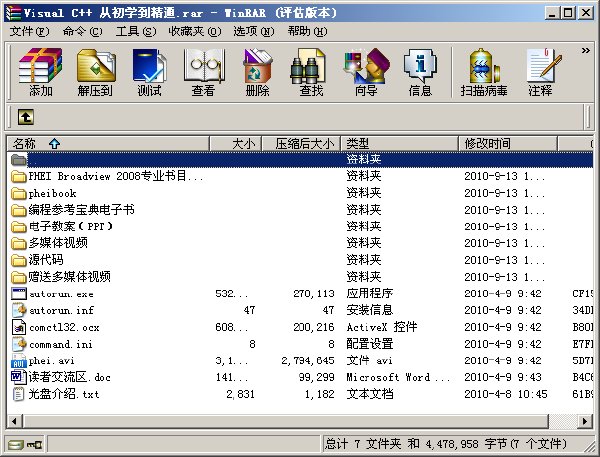
Task: Click 扫描病毒 (Virus scan) icon
Action: pos(484,72)
